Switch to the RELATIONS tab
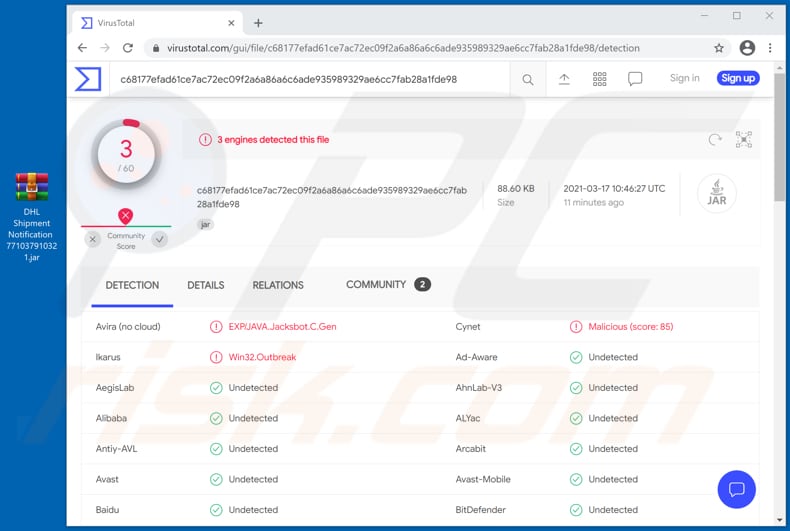Viewport: 790px width, 531px height. [x=278, y=285]
